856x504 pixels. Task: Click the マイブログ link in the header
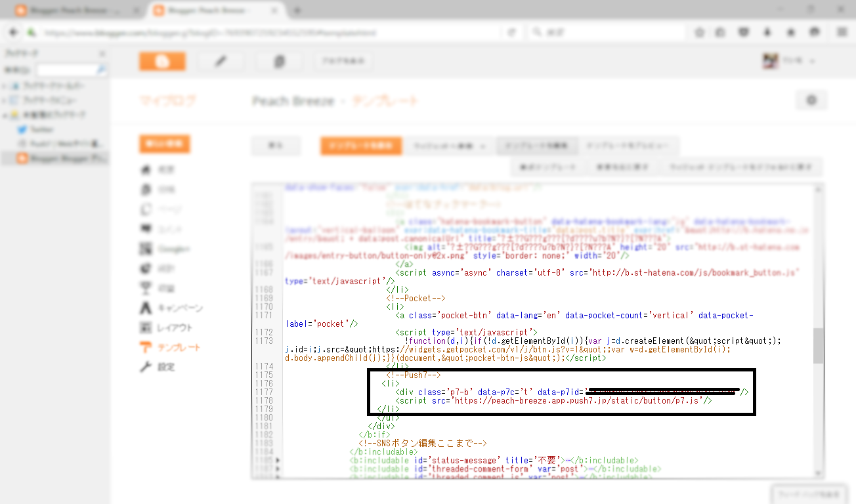[x=167, y=101]
